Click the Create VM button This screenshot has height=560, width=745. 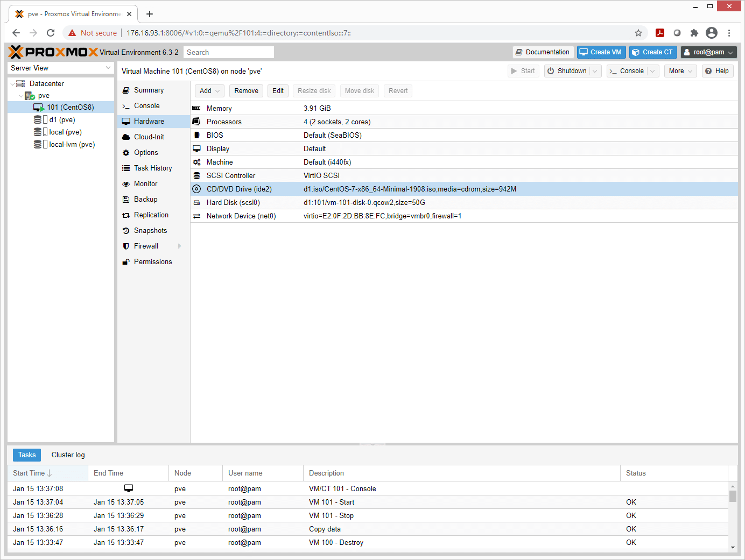(x=601, y=52)
